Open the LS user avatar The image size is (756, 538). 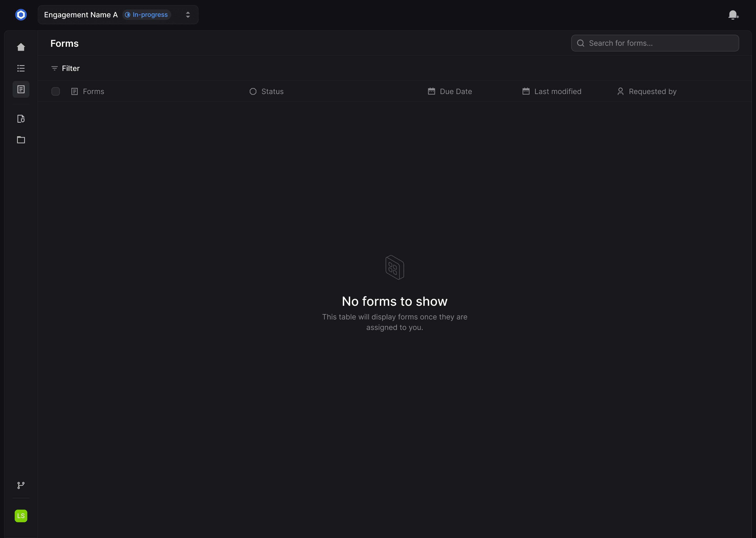click(21, 516)
